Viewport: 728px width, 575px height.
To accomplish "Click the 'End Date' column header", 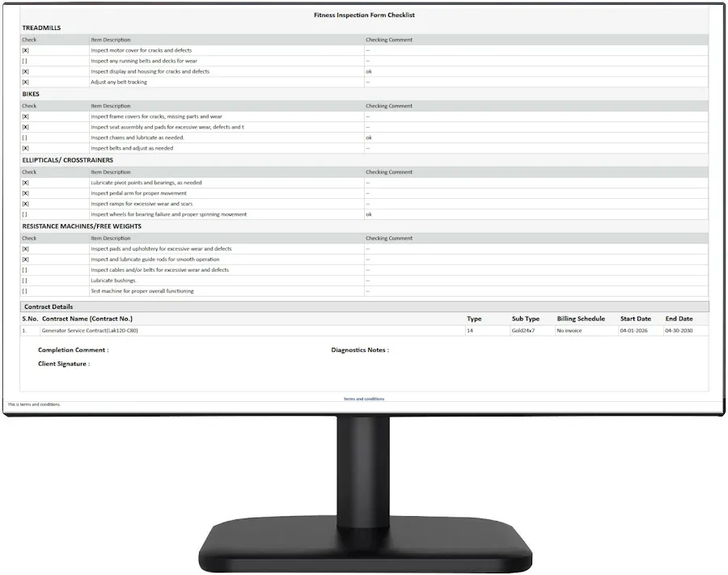I will [679, 319].
